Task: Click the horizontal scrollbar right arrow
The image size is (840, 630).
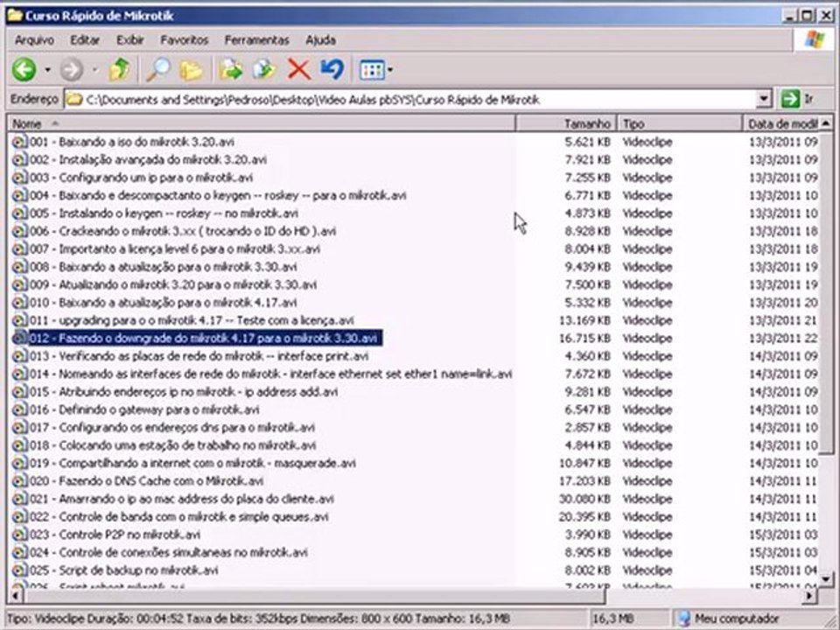Action: click(810, 595)
